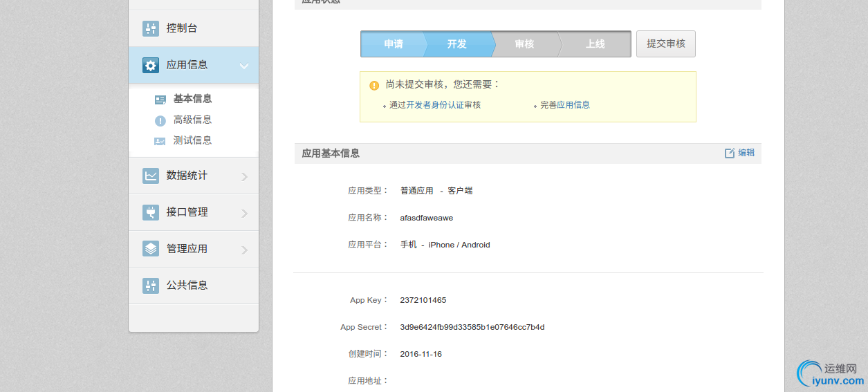Click the 接口管理 plug icon
Viewport: 868px width, 392px height.
[x=151, y=212]
